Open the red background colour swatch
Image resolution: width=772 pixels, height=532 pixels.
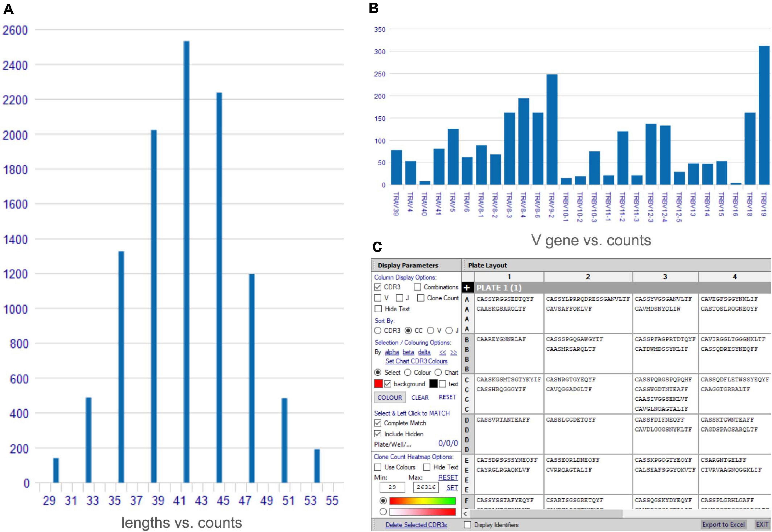click(379, 384)
